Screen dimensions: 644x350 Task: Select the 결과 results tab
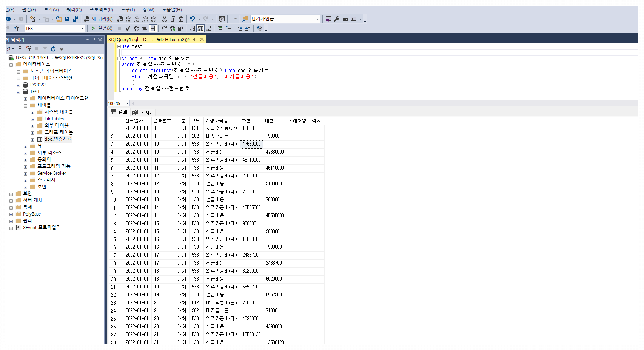pos(119,112)
